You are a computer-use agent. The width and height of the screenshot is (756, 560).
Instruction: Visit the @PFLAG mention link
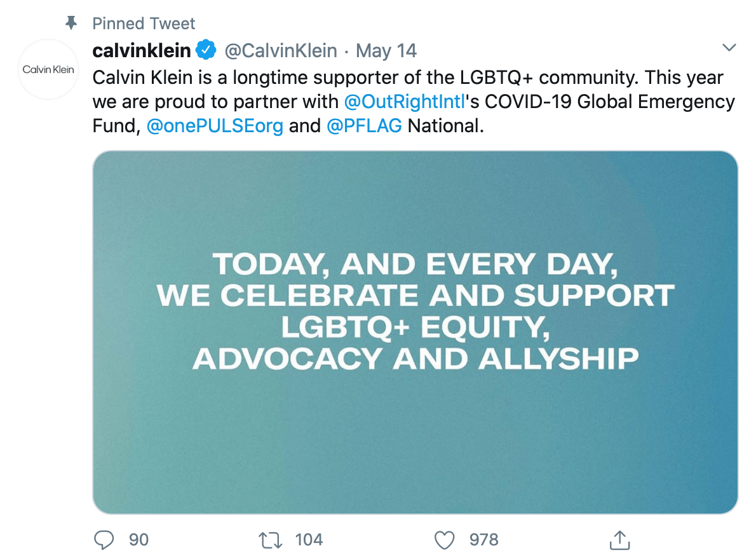point(364,126)
